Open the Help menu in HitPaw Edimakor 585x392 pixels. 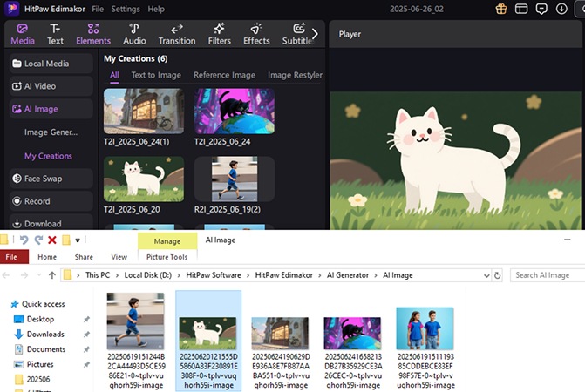pos(156,9)
